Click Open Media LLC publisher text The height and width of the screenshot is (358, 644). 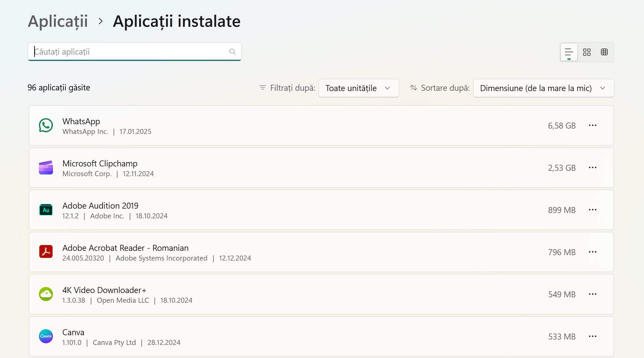point(123,300)
